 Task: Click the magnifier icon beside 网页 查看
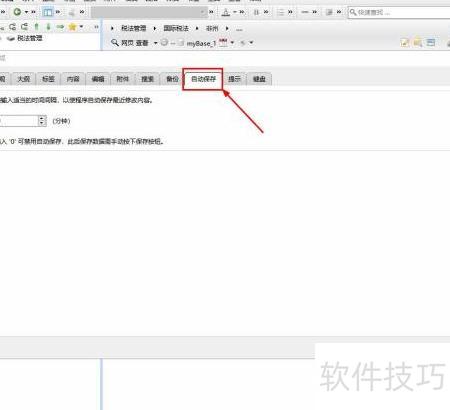click(x=115, y=43)
